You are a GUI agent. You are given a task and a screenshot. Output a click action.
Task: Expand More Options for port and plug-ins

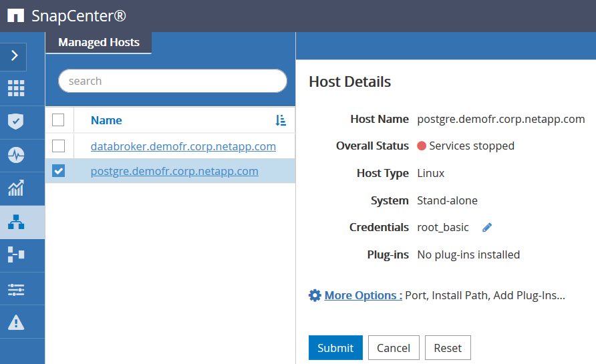(363, 295)
